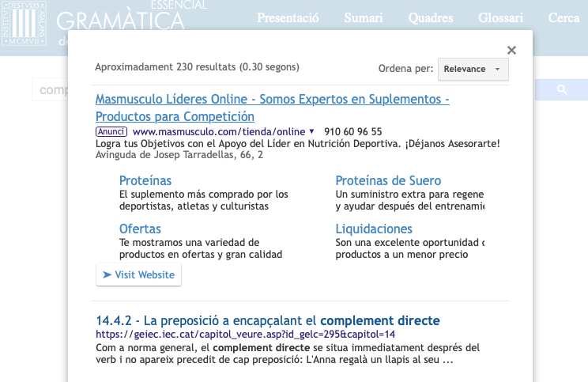Viewport: 588px width, 382px height.
Task: Expand the masmusculo ad URL arrow
Action: tap(311, 132)
